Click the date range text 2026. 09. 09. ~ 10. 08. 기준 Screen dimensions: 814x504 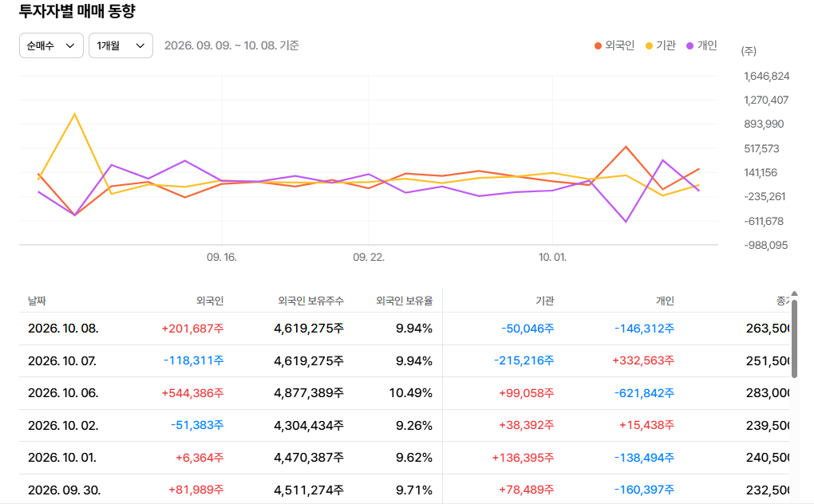[x=231, y=45]
